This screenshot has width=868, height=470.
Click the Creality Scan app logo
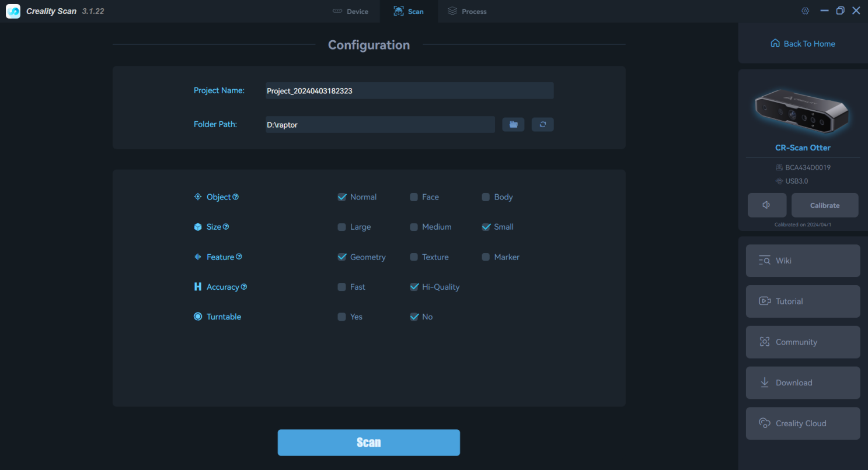[13, 11]
